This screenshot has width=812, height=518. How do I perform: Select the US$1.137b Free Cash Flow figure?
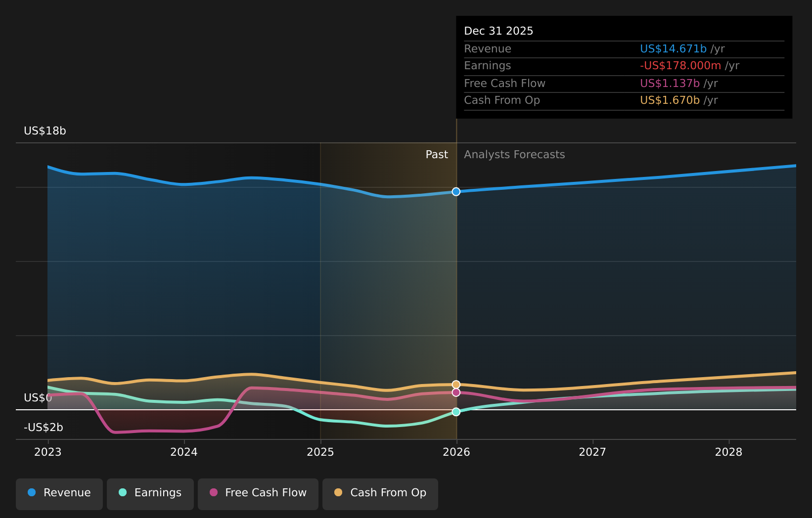point(669,83)
